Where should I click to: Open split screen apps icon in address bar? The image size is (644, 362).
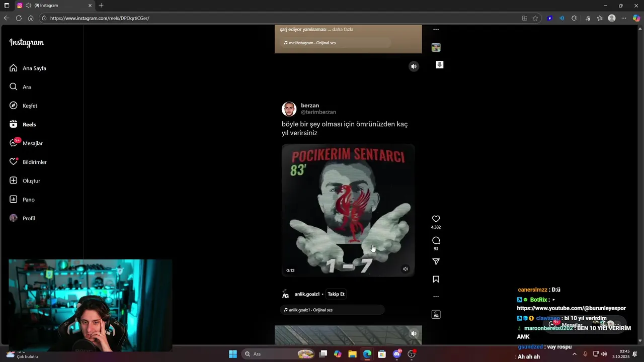click(x=524, y=18)
